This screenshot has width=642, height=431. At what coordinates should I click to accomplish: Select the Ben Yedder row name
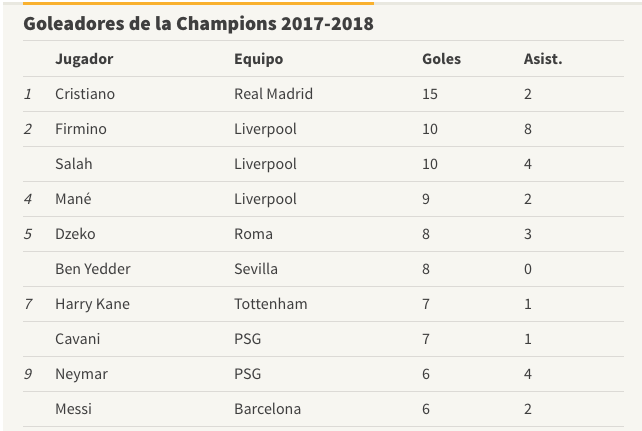[93, 269]
